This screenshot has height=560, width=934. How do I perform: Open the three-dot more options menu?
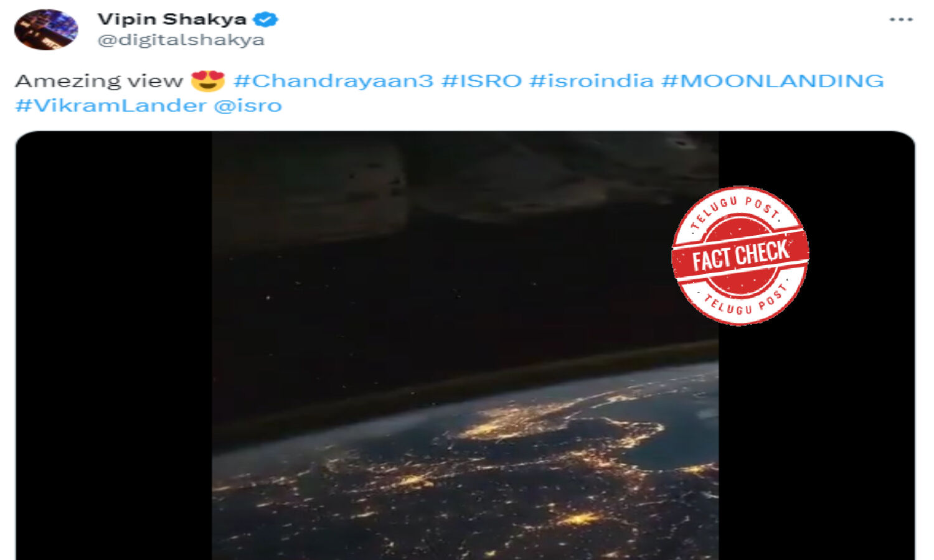click(900, 20)
